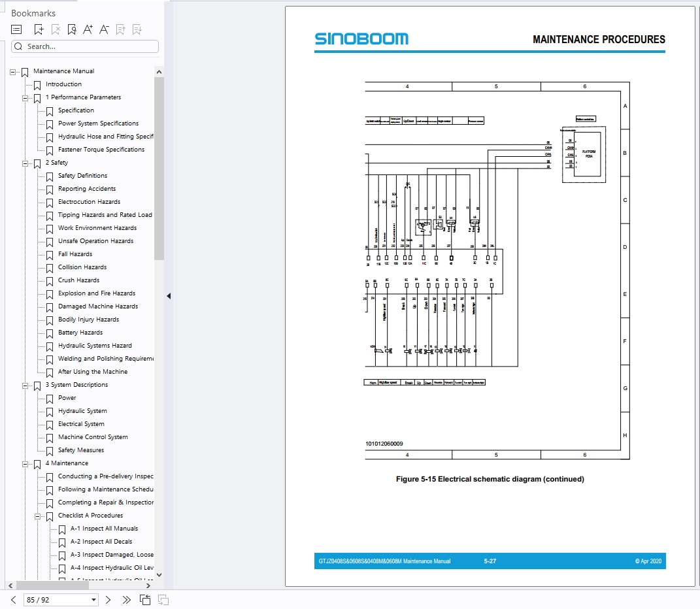Click the Demote bookmark icon
Image resolution: width=700 pixels, height=609 pixels.
click(x=136, y=29)
